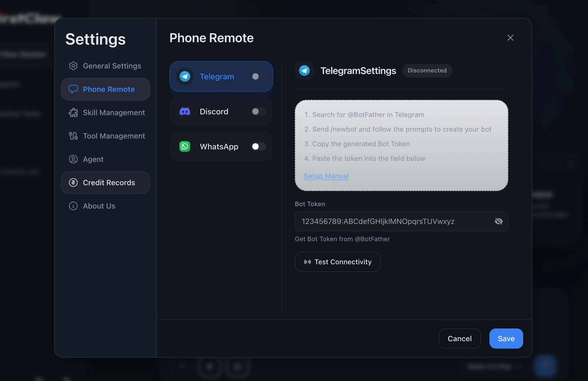Click the gear icon beside General Settings
Image resolution: width=588 pixels, height=381 pixels.
click(73, 66)
